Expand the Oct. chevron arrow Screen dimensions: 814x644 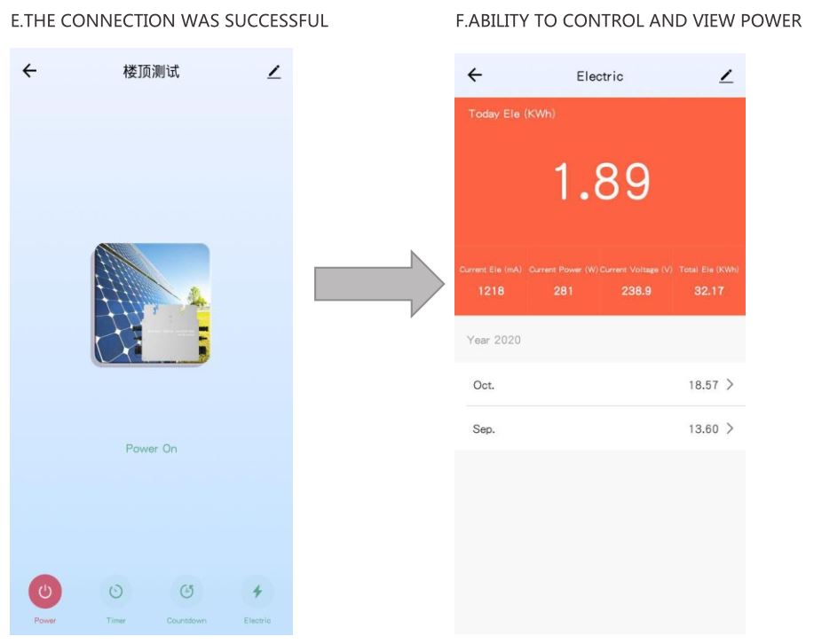point(731,385)
